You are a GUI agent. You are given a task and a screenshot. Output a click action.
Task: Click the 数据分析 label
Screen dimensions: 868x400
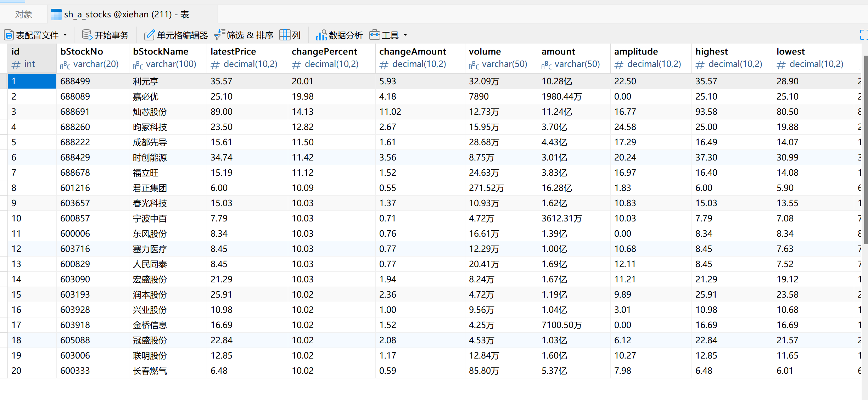coord(346,35)
